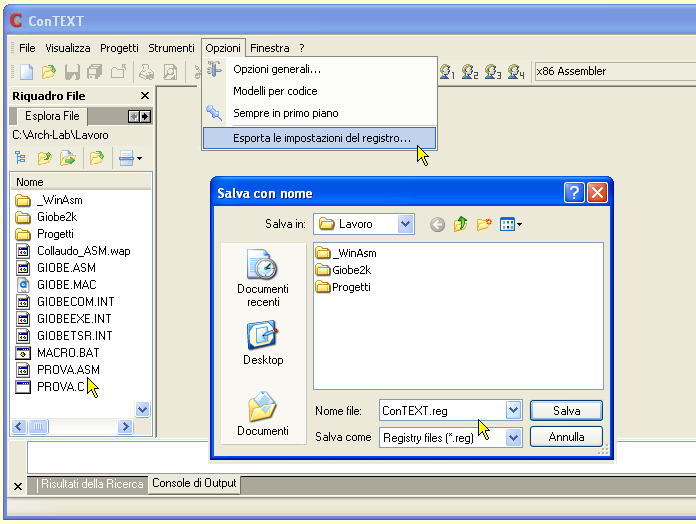Click the Print preview toolbar icon
The height and width of the screenshot is (524, 696).
[170, 71]
